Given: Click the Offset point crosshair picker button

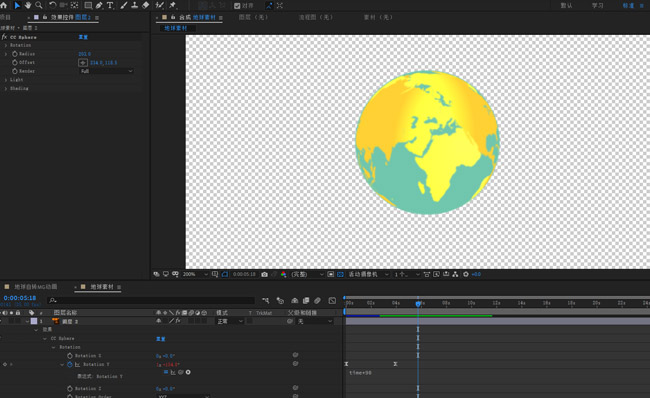Looking at the screenshot, I should click(x=83, y=63).
